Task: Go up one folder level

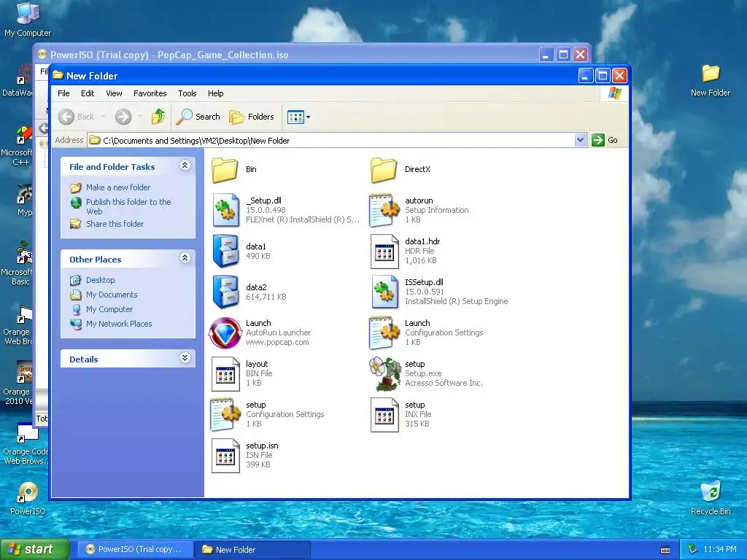Action: point(158,117)
